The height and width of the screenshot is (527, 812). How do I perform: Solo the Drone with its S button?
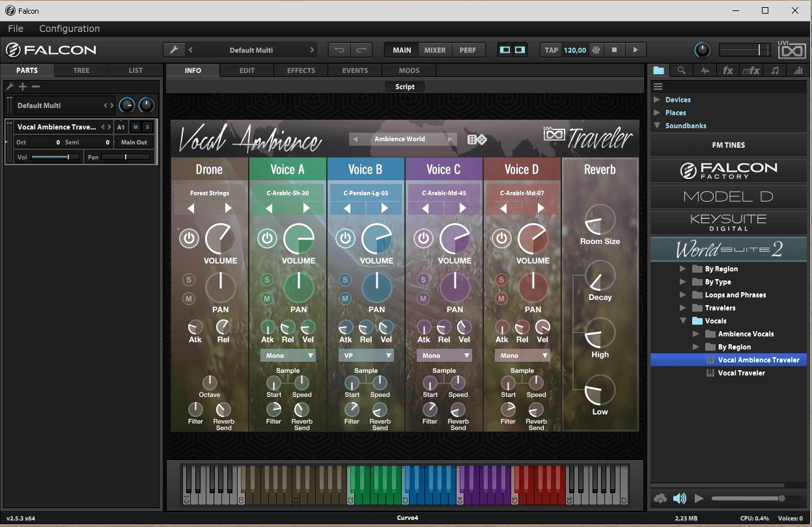coord(189,280)
